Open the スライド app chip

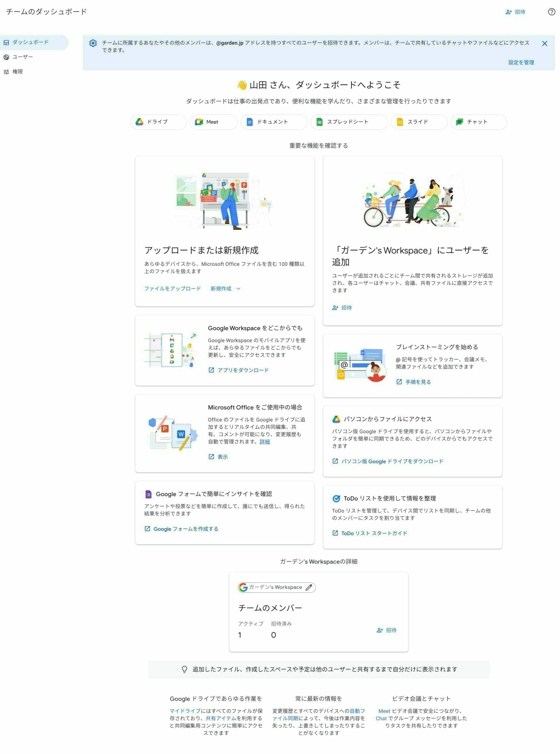pos(419,122)
